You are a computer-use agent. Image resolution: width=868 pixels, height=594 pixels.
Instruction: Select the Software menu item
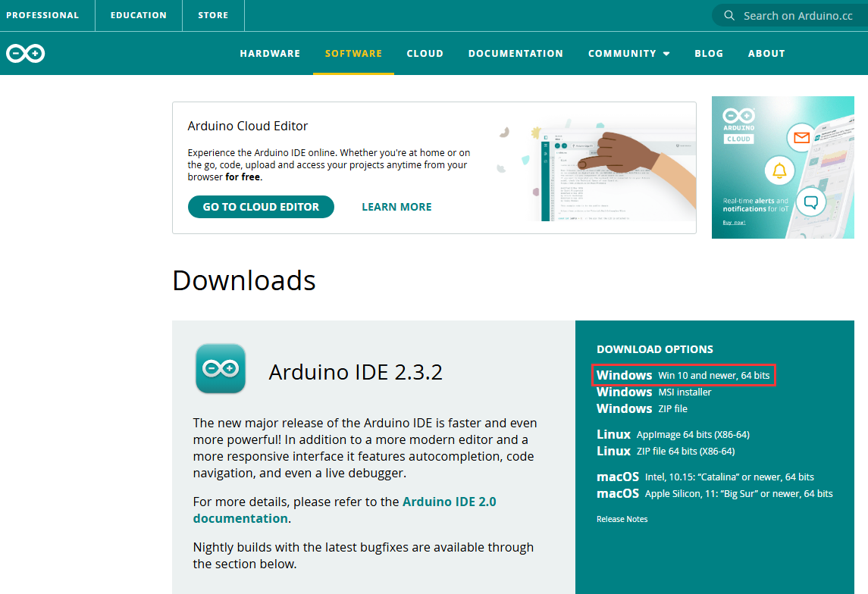(353, 54)
